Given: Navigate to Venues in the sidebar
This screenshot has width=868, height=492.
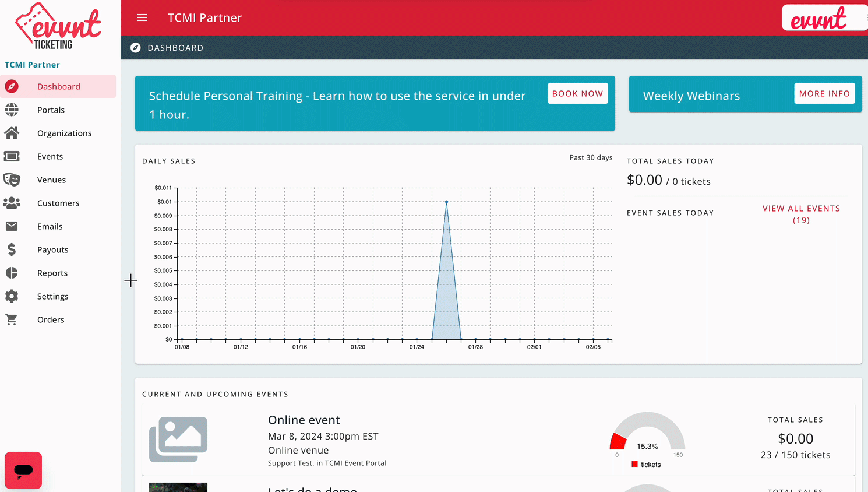Looking at the screenshot, I should (58, 180).
